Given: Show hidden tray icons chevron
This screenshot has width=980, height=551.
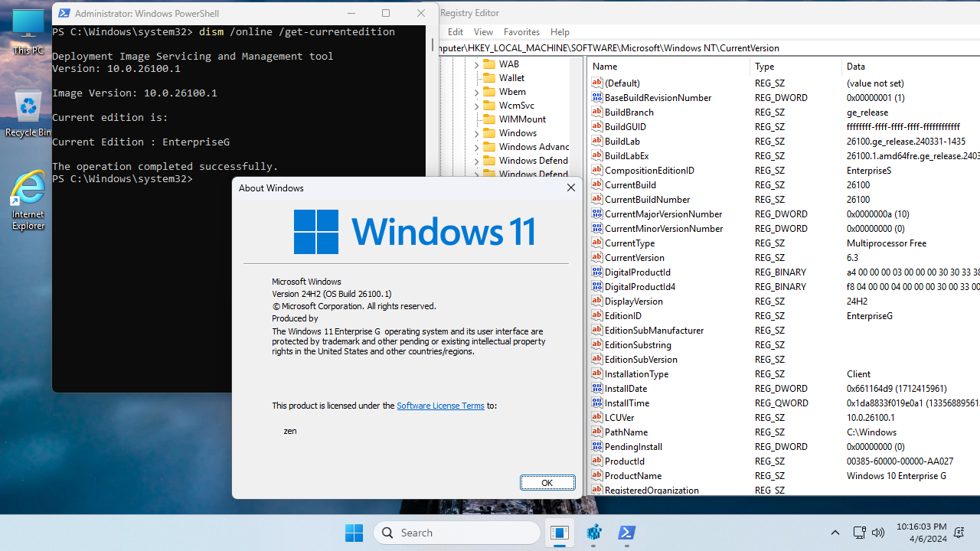Looking at the screenshot, I should pyautogui.click(x=835, y=533).
